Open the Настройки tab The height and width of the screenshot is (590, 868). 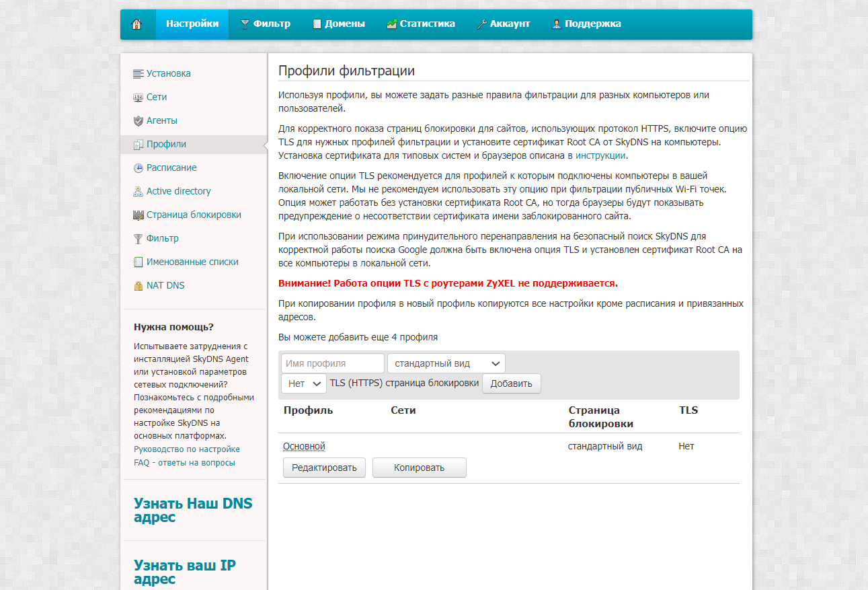192,24
